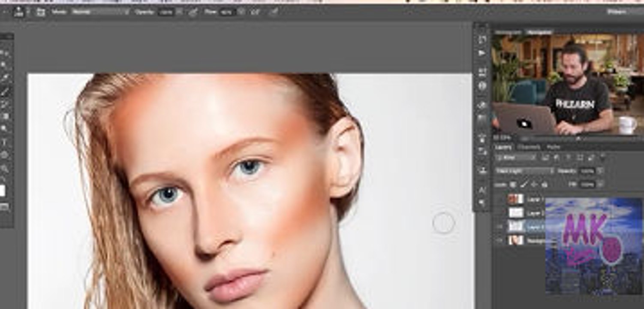The width and height of the screenshot is (644, 309).
Task: Hide the Background layer with eye icon
Action: tap(500, 240)
